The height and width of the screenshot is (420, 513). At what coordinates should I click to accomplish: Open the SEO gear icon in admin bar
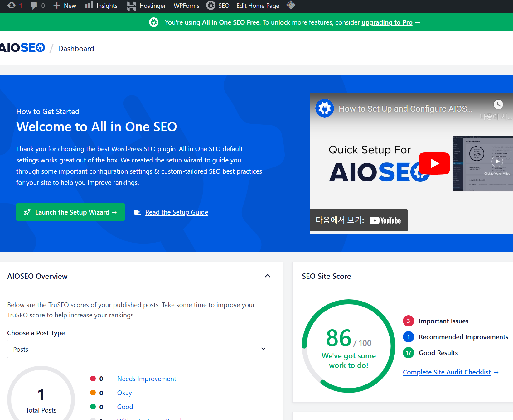click(x=211, y=5)
